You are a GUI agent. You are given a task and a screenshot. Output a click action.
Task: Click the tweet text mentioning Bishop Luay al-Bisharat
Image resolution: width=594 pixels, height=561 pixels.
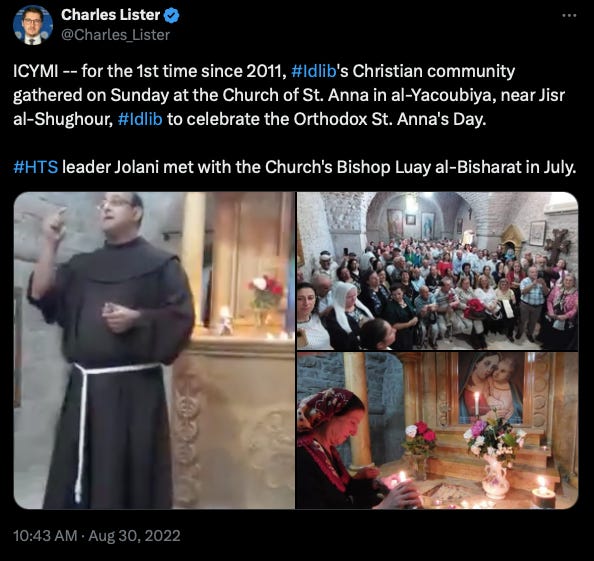click(295, 167)
